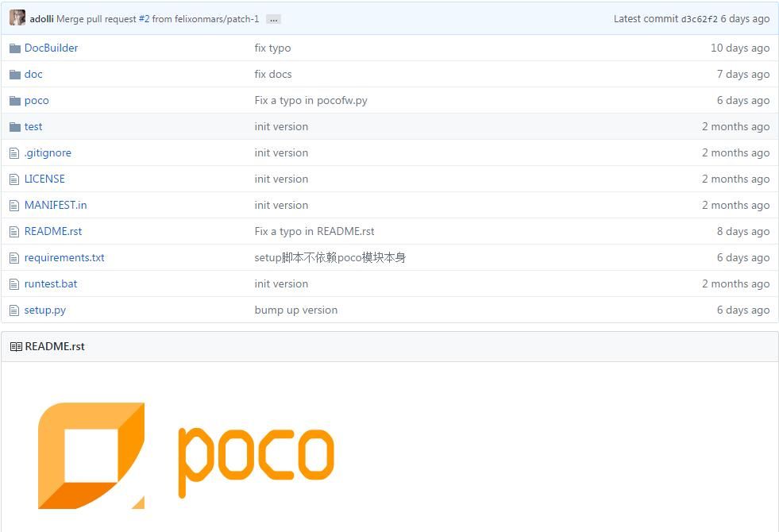Open the DocBuilder folder

(51, 48)
